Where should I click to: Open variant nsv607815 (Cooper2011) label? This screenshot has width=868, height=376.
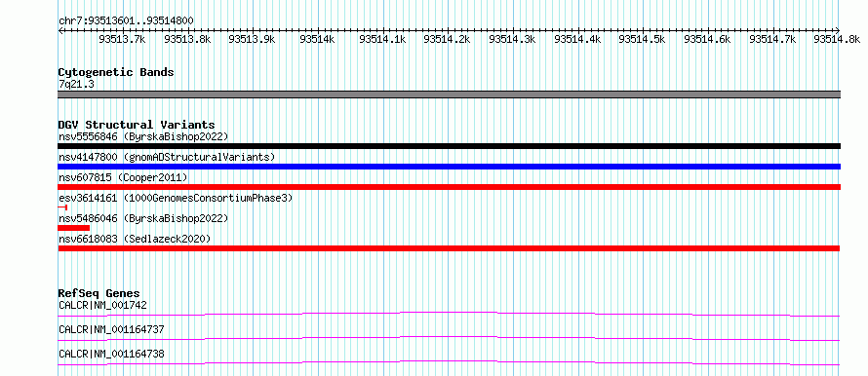tap(123, 177)
